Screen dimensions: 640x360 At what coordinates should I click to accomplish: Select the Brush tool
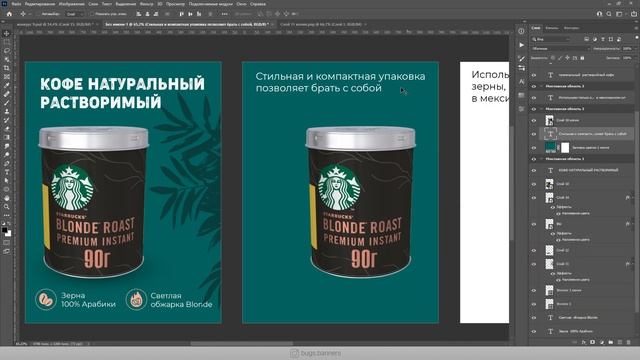pos(7,102)
